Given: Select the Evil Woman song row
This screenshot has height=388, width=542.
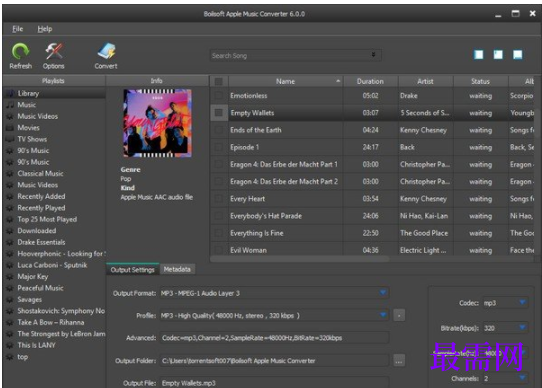Looking at the screenshot, I should point(372,250).
